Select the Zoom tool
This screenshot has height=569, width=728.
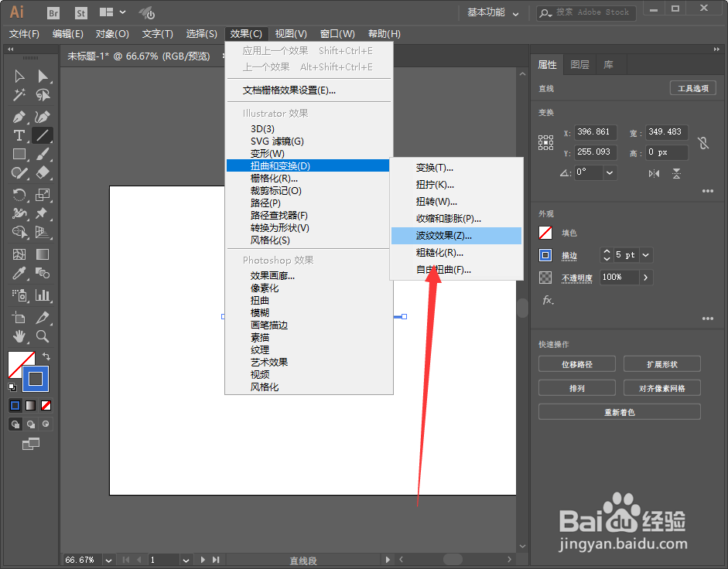click(43, 336)
